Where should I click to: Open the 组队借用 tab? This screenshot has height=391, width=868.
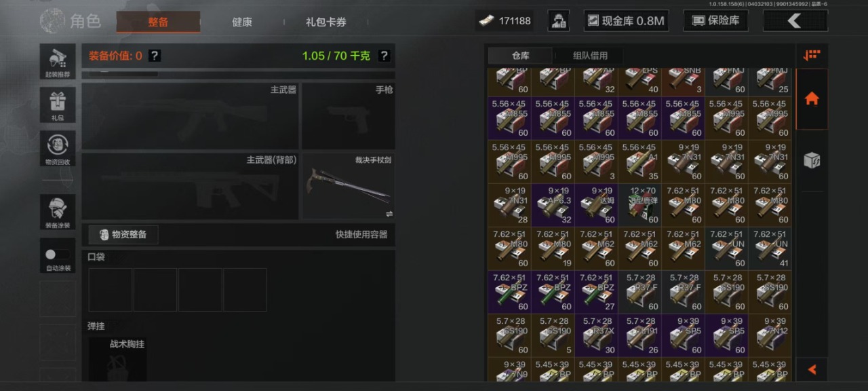590,56
